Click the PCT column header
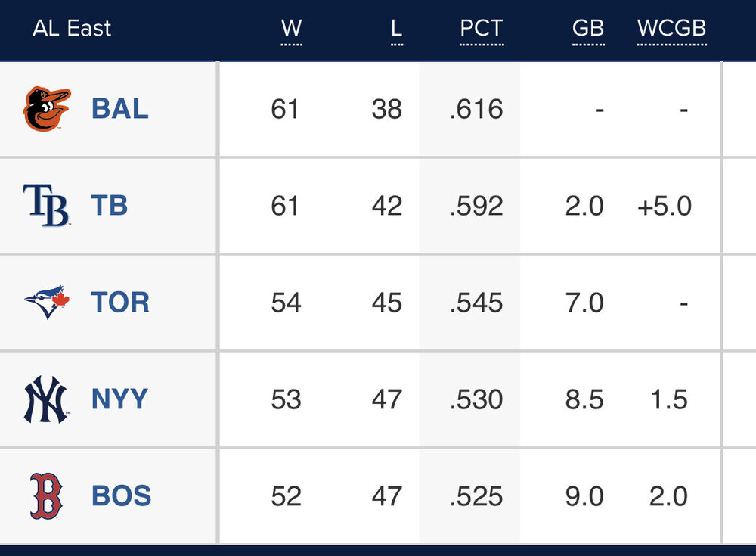 [x=481, y=29]
